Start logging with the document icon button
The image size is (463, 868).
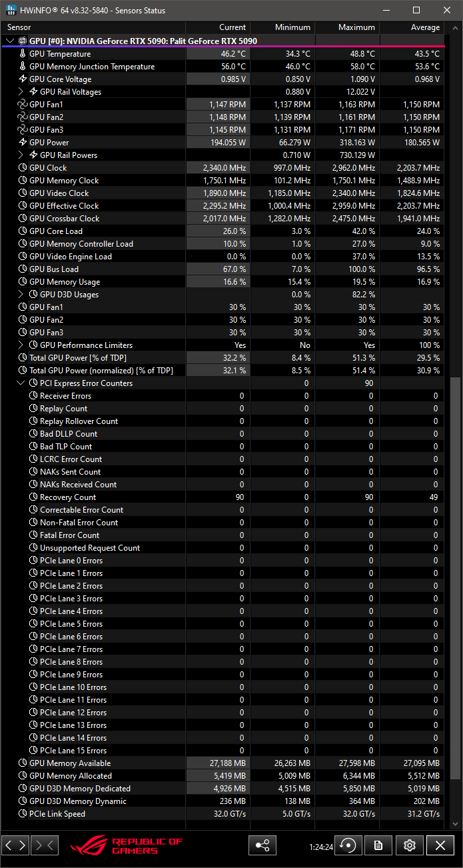pos(378,845)
